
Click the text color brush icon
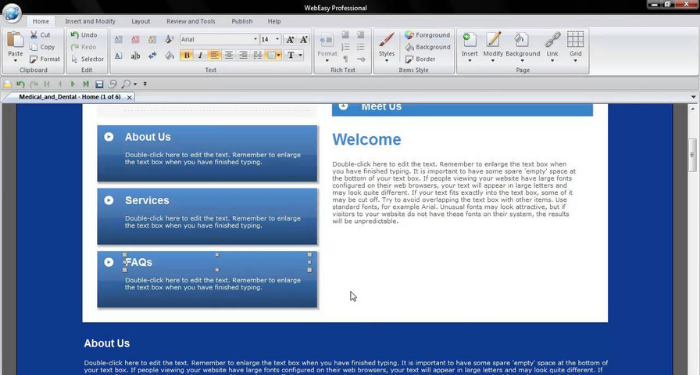coord(169,39)
